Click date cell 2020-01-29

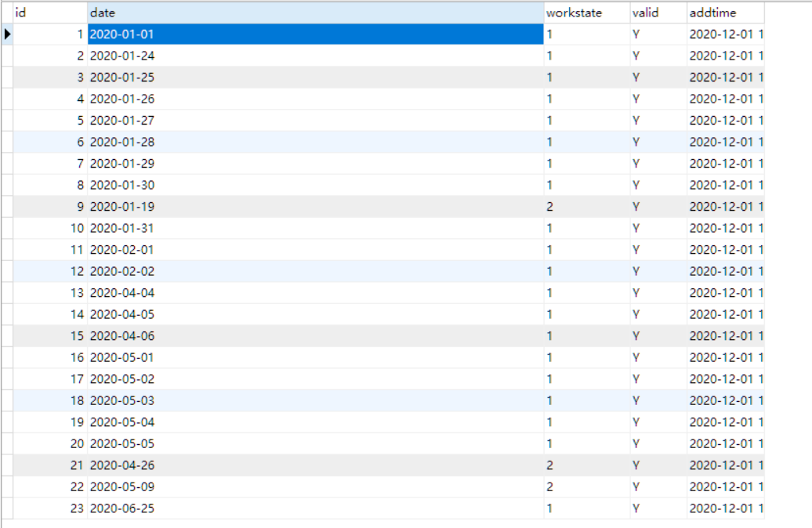point(315,164)
